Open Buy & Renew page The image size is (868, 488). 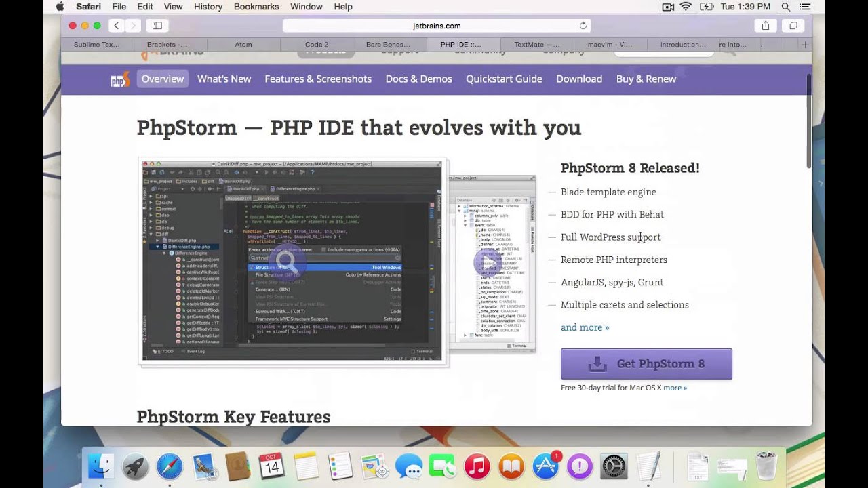click(646, 79)
